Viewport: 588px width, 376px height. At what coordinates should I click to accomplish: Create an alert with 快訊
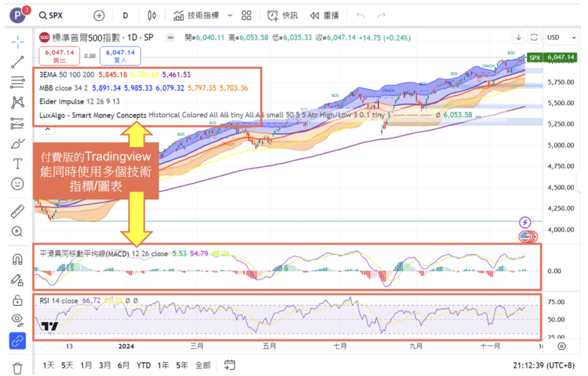[283, 15]
